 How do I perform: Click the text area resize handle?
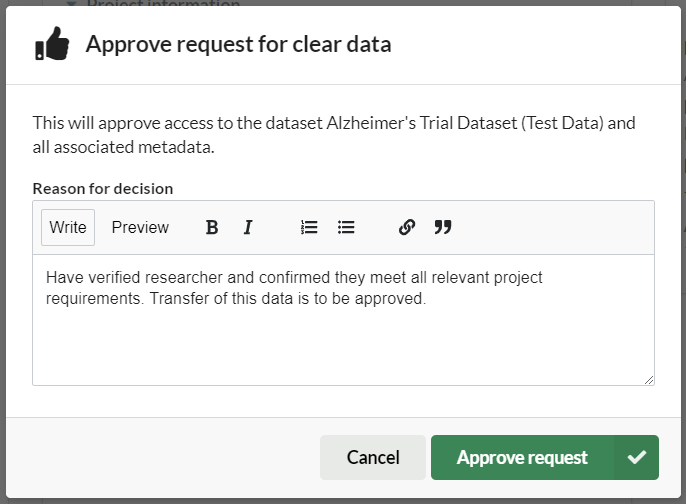(x=649, y=379)
